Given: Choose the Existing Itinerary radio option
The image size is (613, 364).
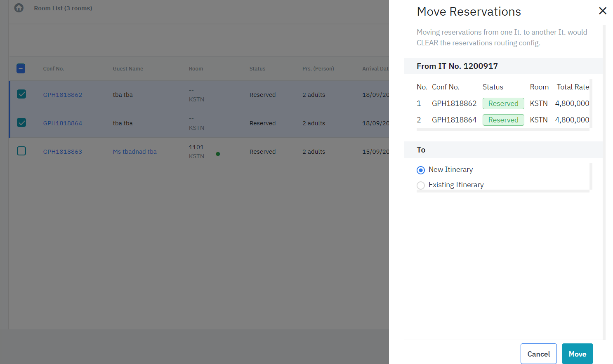Looking at the screenshot, I should pos(421,186).
